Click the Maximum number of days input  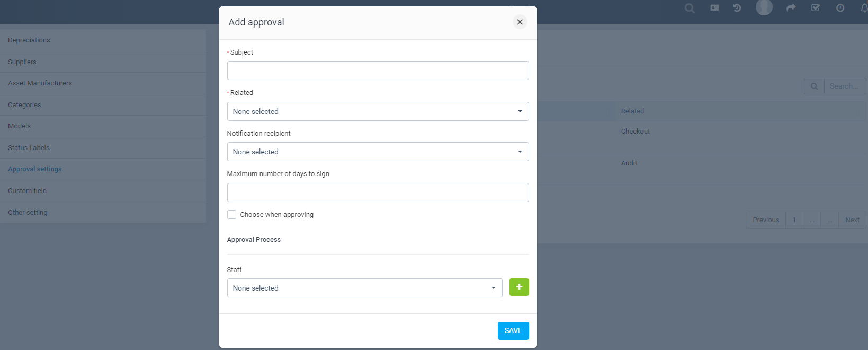coord(378,192)
